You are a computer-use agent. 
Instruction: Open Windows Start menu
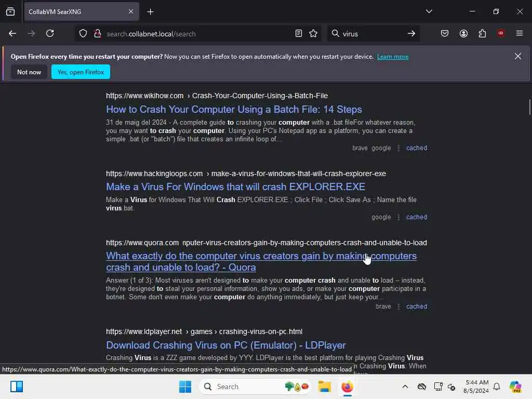click(x=185, y=387)
